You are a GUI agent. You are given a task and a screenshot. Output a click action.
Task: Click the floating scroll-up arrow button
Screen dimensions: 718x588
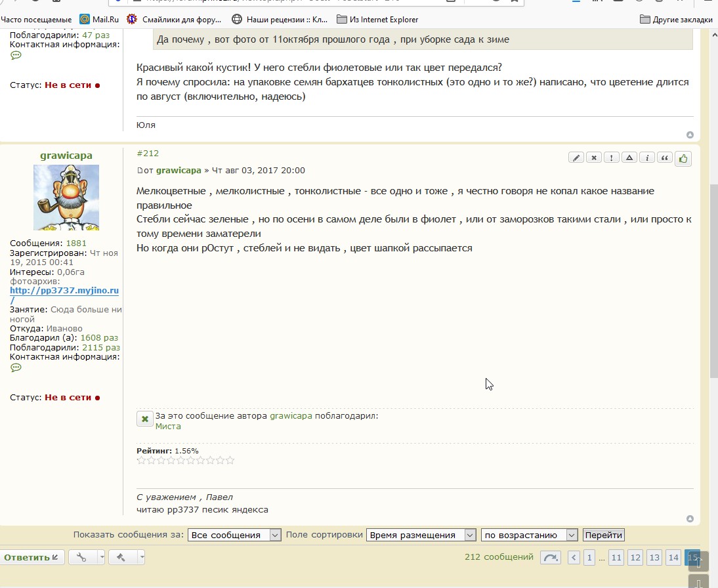(x=699, y=562)
